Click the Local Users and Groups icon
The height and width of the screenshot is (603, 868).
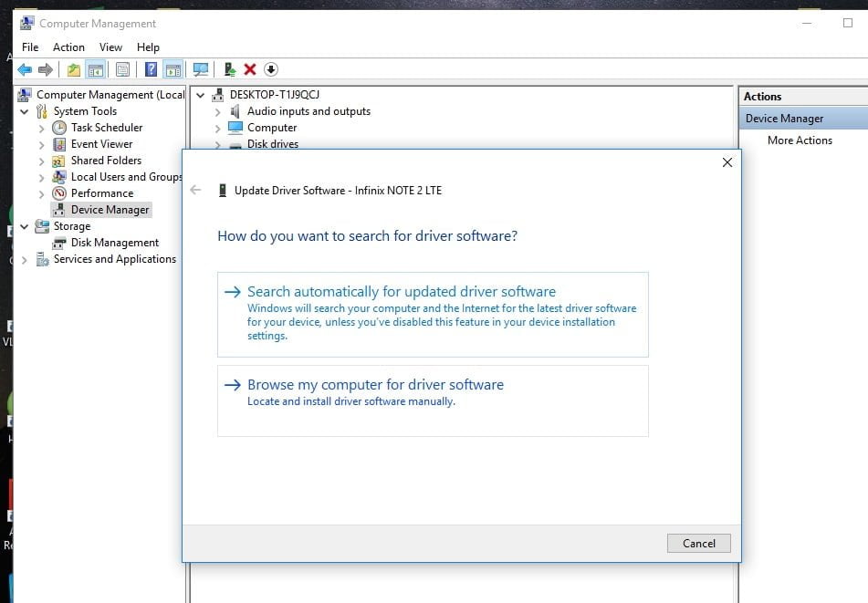point(59,177)
